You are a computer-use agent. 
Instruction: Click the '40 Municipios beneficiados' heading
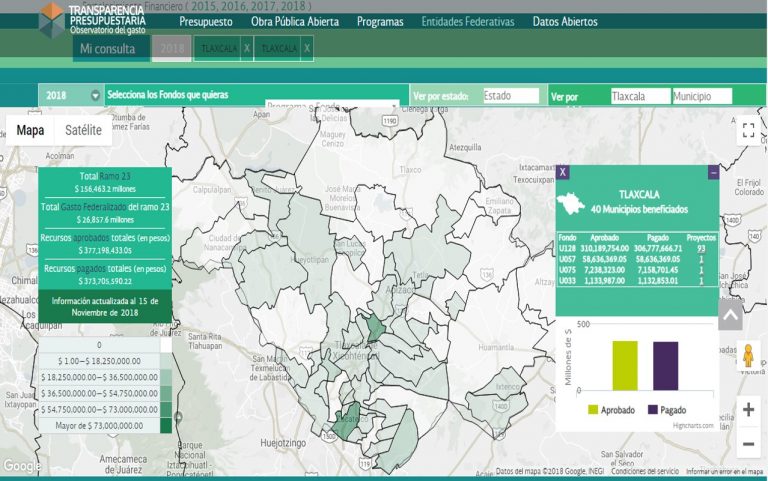pos(639,209)
